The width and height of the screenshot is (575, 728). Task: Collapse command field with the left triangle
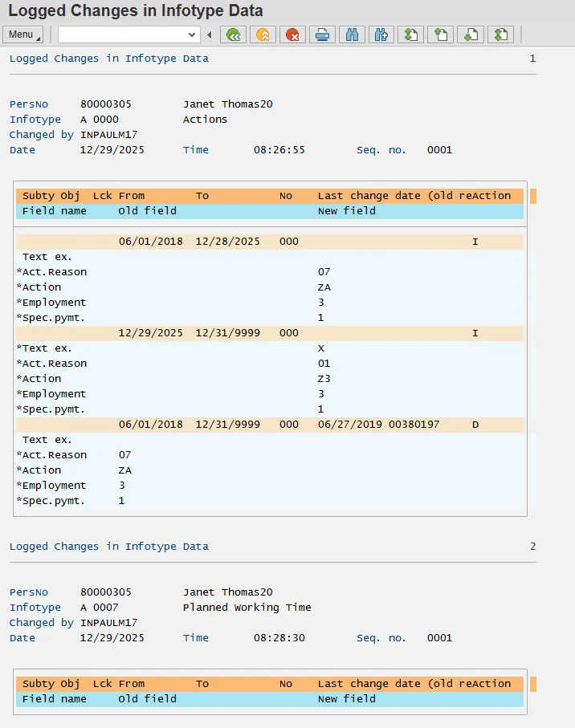click(x=210, y=35)
